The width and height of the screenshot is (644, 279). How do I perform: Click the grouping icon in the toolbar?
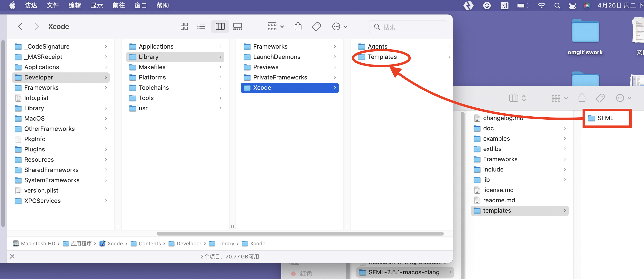[272, 26]
